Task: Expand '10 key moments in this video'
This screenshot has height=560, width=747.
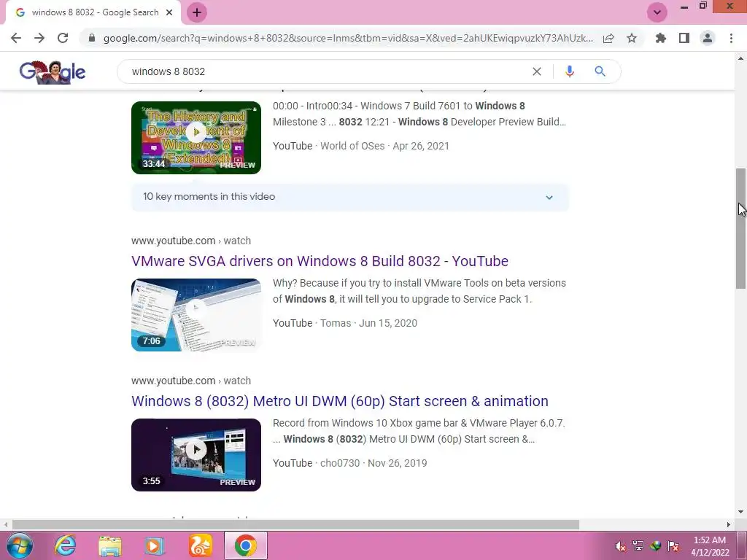Action: pos(350,197)
